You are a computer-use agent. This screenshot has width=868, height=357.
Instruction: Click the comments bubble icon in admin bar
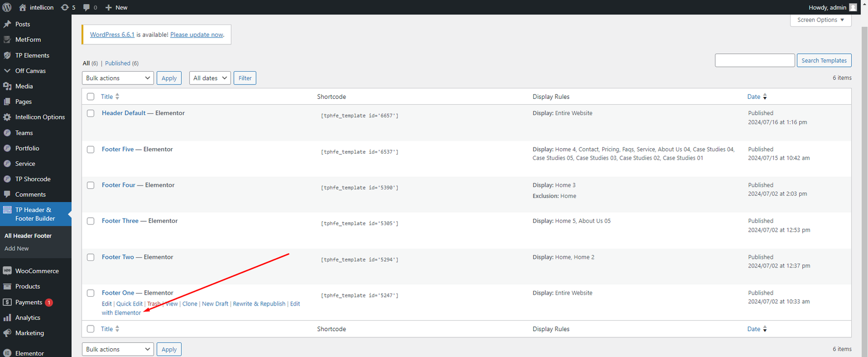pyautogui.click(x=87, y=7)
